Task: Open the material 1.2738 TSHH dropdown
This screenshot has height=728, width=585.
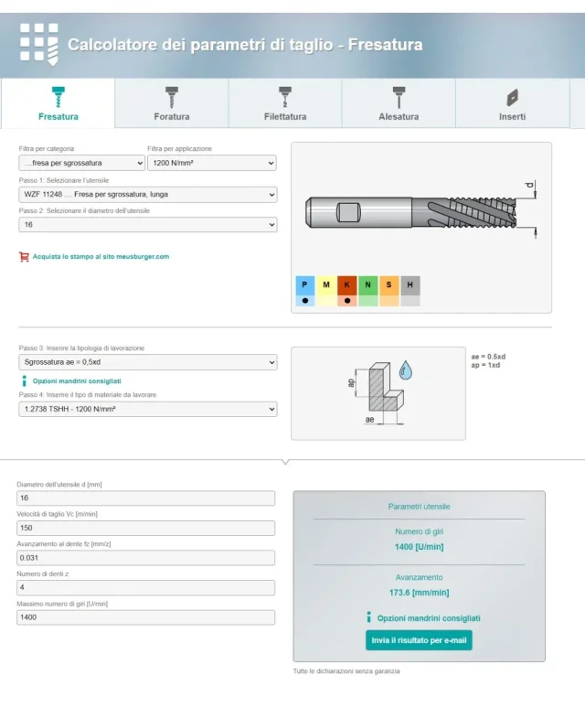Action: 148,409
